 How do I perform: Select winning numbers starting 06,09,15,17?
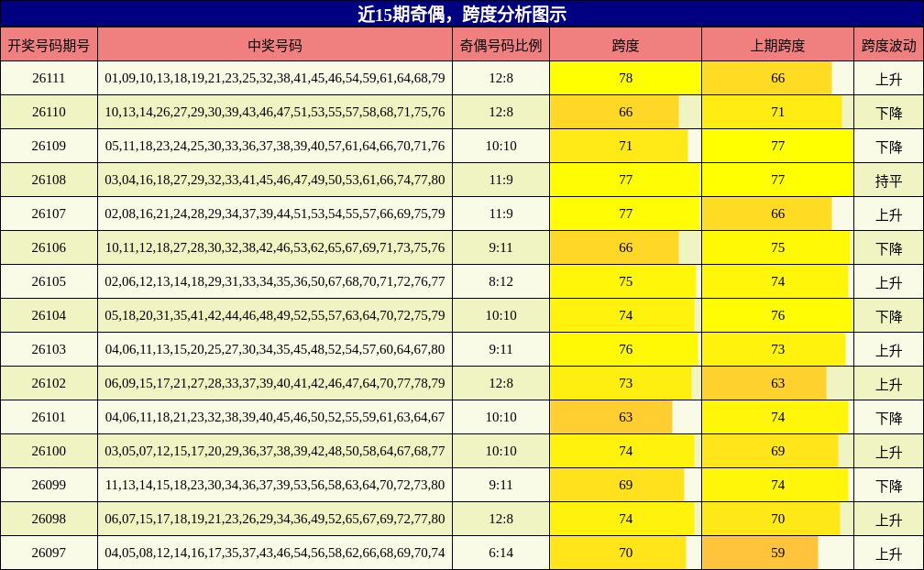click(x=275, y=383)
